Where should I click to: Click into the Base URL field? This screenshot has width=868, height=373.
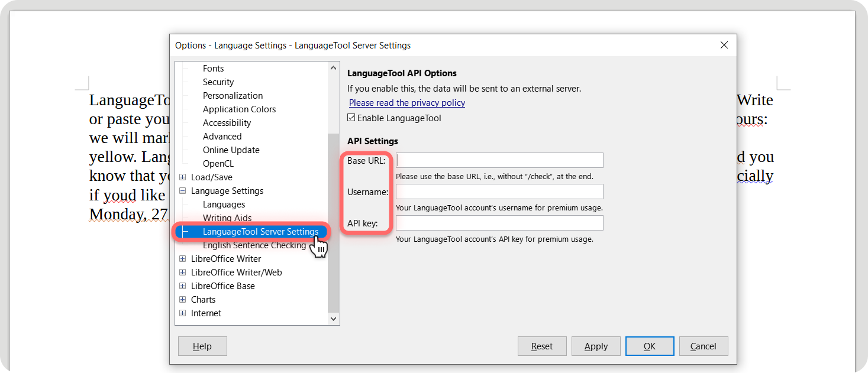(499, 160)
